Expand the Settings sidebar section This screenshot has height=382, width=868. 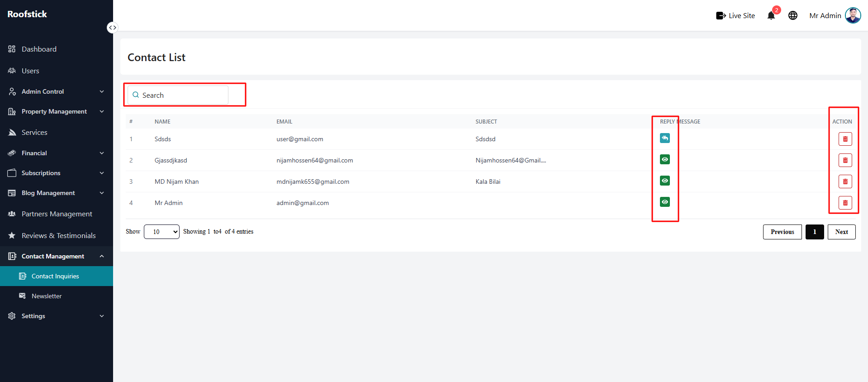(x=57, y=316)
